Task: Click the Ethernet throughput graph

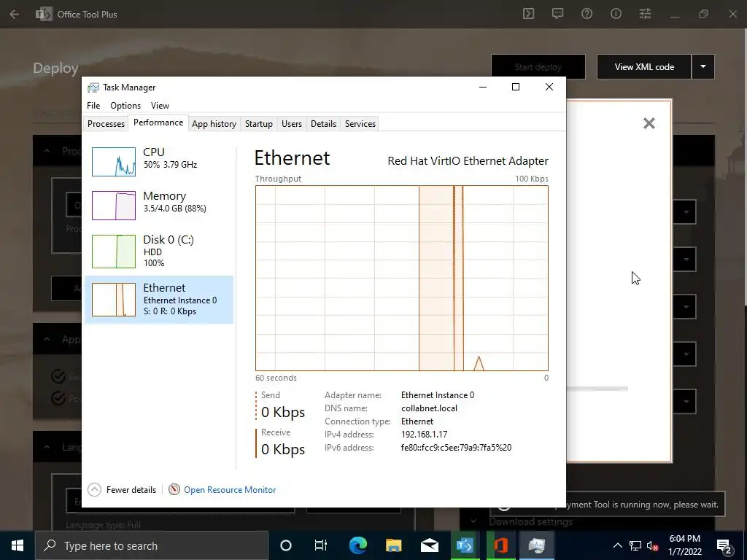Action: point(402,278)
